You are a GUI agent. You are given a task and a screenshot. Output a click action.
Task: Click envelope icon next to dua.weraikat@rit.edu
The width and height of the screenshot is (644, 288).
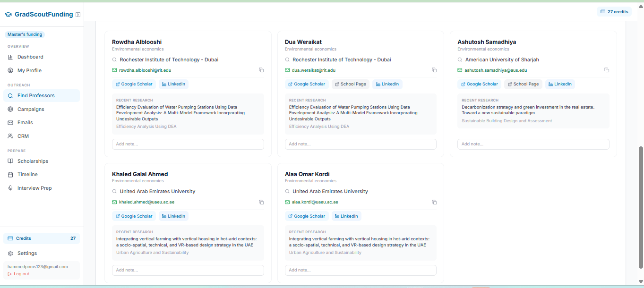287,70
